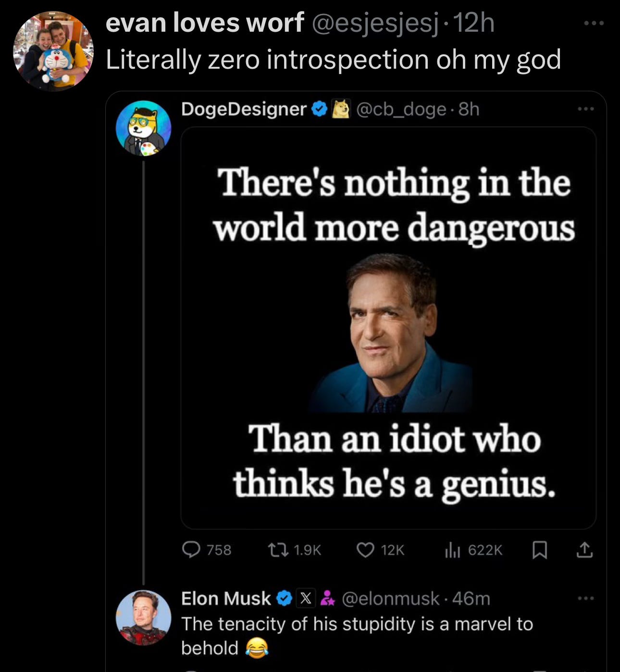Repost the DogeDesigner post

(277, 550)
